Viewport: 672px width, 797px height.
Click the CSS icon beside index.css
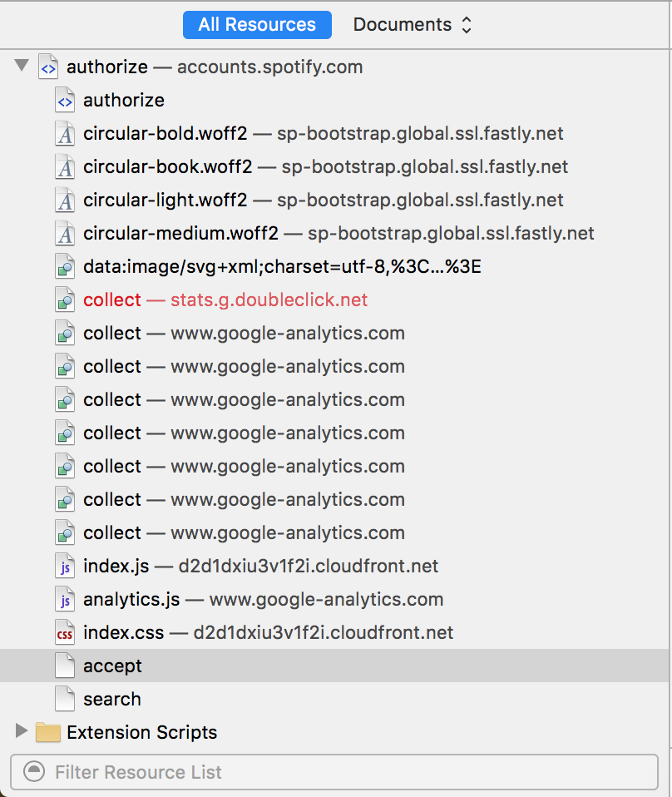[x=65, y=632]
